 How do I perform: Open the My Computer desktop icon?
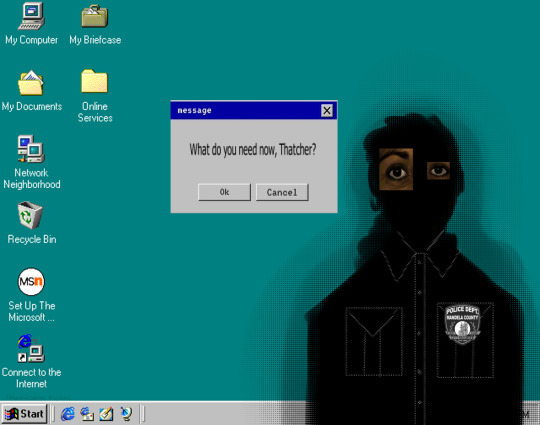31,16
